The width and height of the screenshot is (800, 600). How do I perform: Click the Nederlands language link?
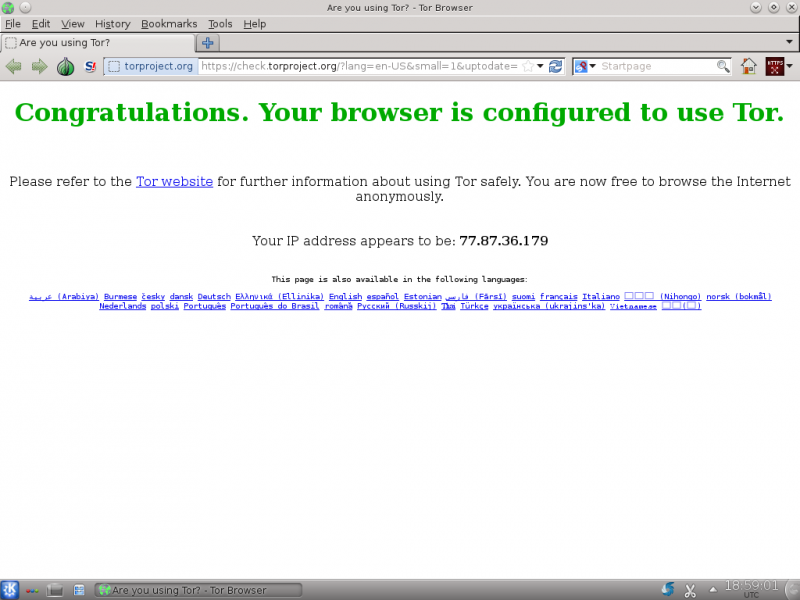pos(122,306)
